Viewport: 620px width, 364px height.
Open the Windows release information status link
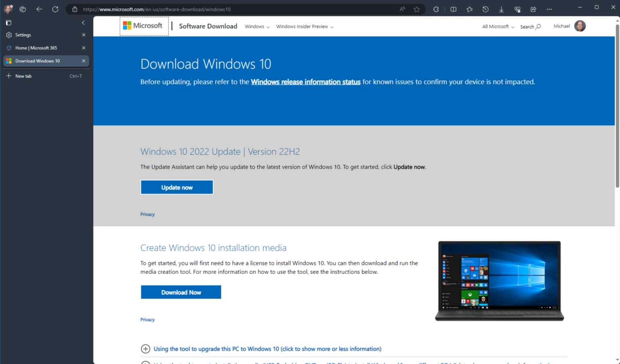point(306,82)
